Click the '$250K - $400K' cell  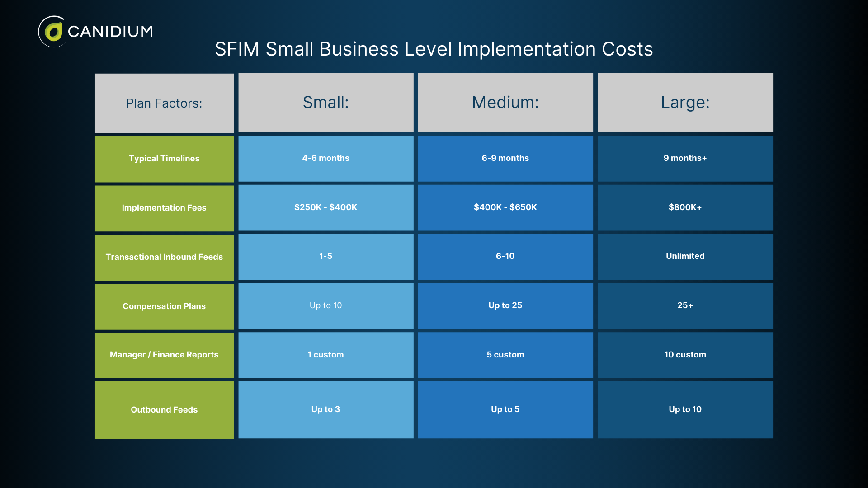pos(326,208)
